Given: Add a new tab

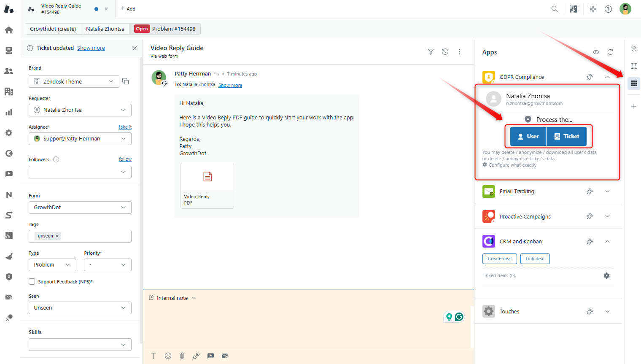Looking at the screenshot, I should point(128,9).
